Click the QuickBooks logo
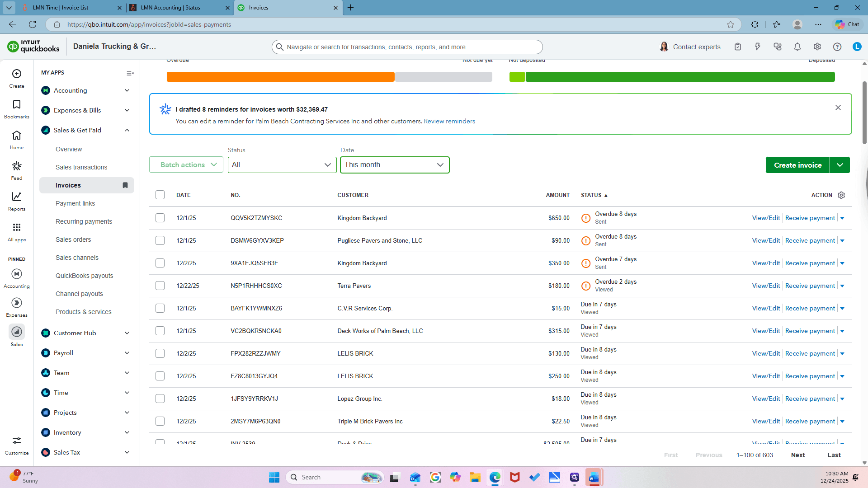 [33, 46]
